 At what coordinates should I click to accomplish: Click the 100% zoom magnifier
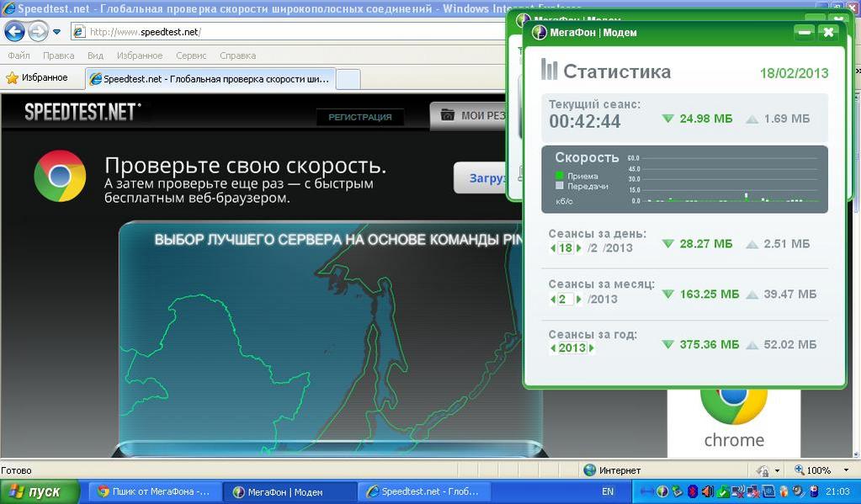tap(800, 470)
